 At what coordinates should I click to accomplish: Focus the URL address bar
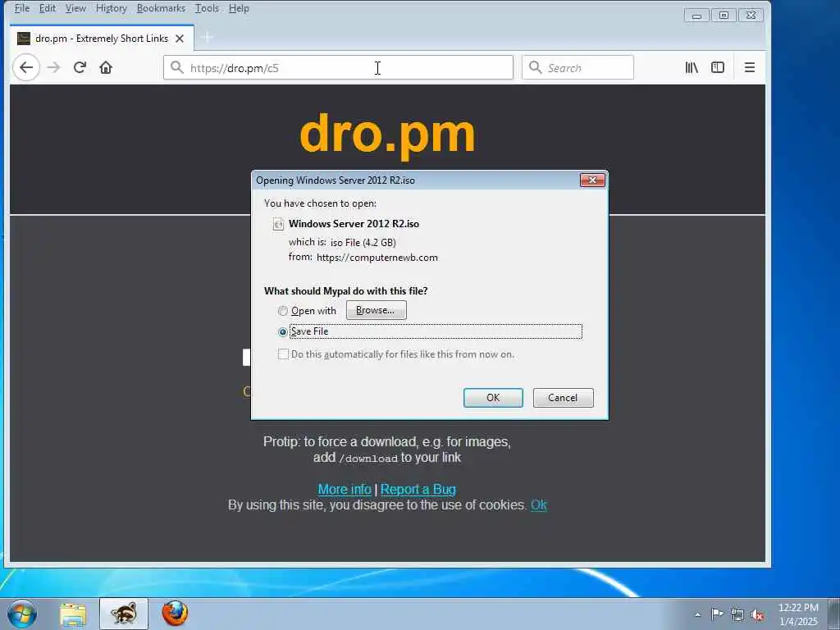[x=338, y=67]
